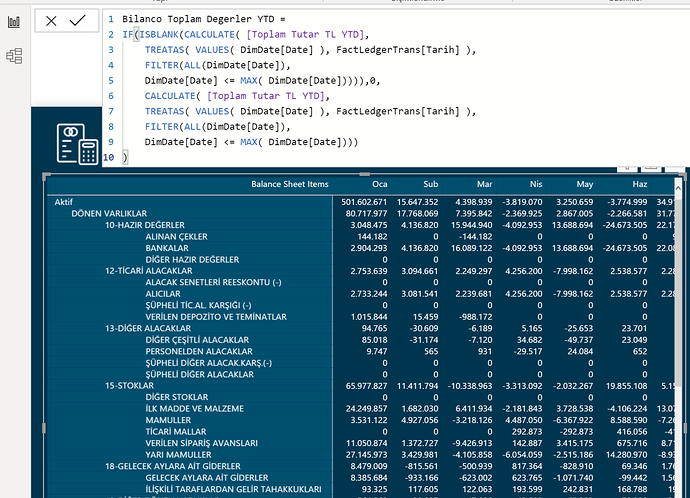Click the TREATAS function on formula line 3
This screenshot has width=690, height=498.
[164, 50]
